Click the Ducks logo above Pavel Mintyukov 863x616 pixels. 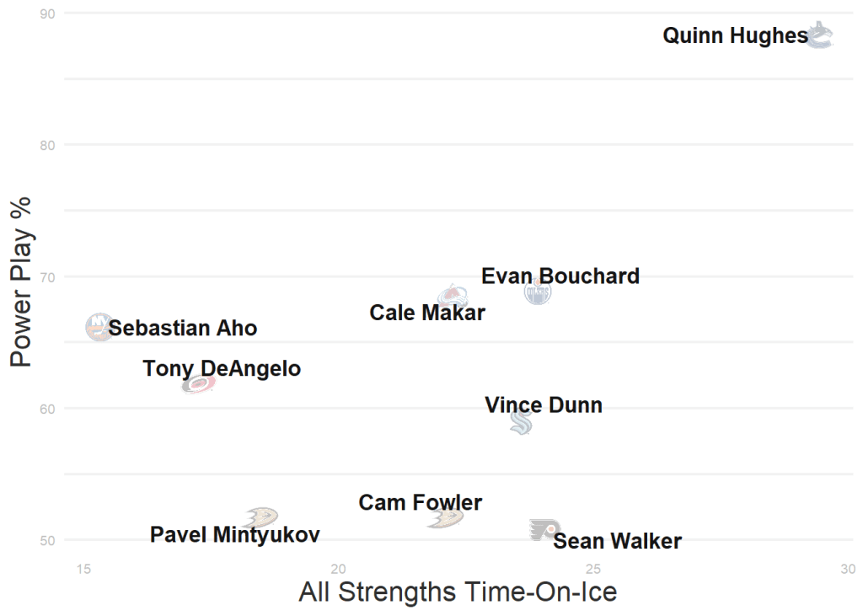pos(261,517)
